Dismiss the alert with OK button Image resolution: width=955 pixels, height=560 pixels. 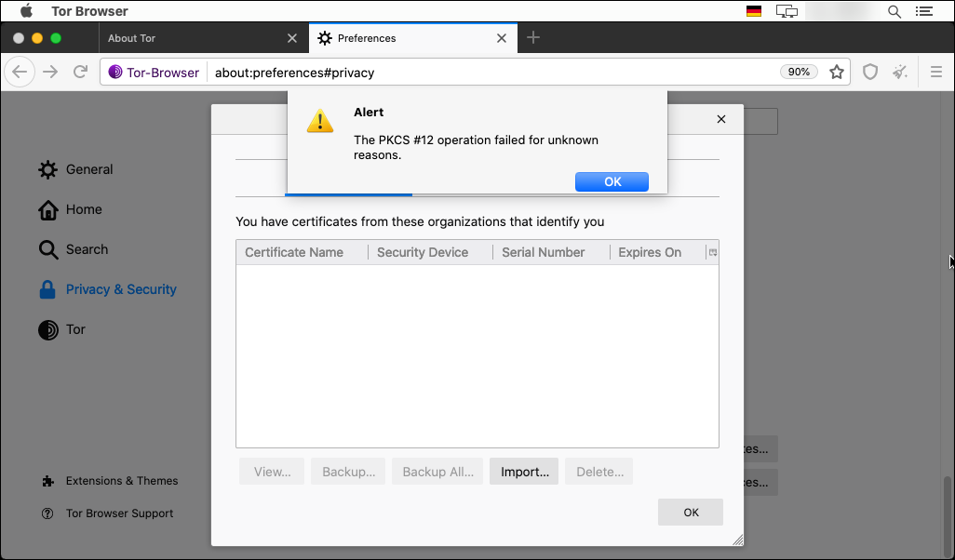pyautogui.click(x=612, y=181)
